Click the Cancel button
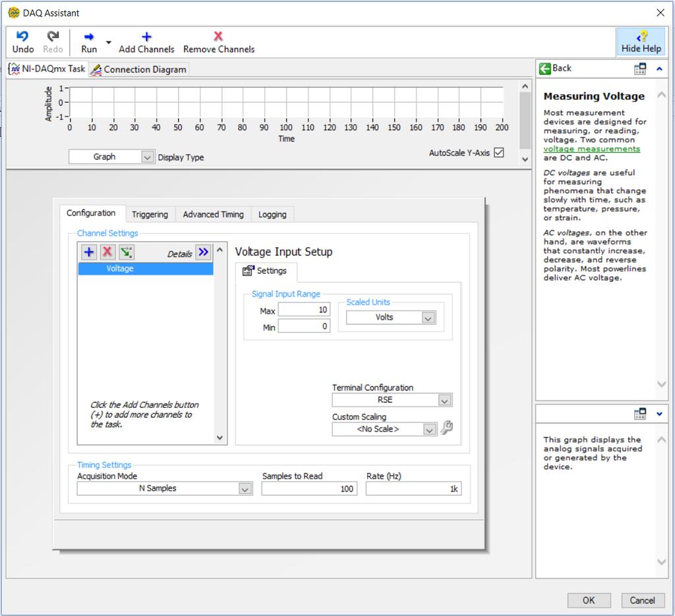Viewport: 675px width, 616px height. click(x=643, y=600)
